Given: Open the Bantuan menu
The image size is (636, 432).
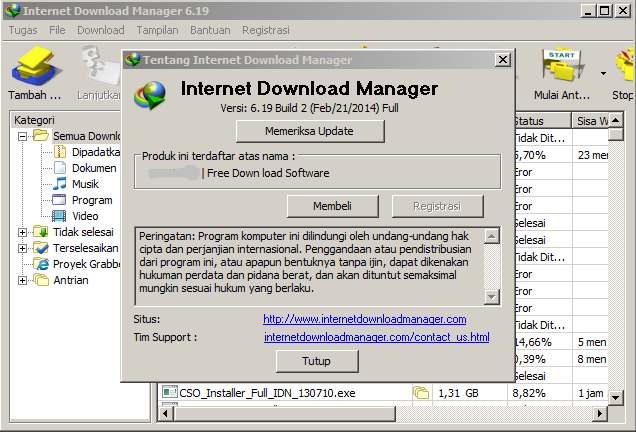Looking at the screenshot, I should click(210, 30).
